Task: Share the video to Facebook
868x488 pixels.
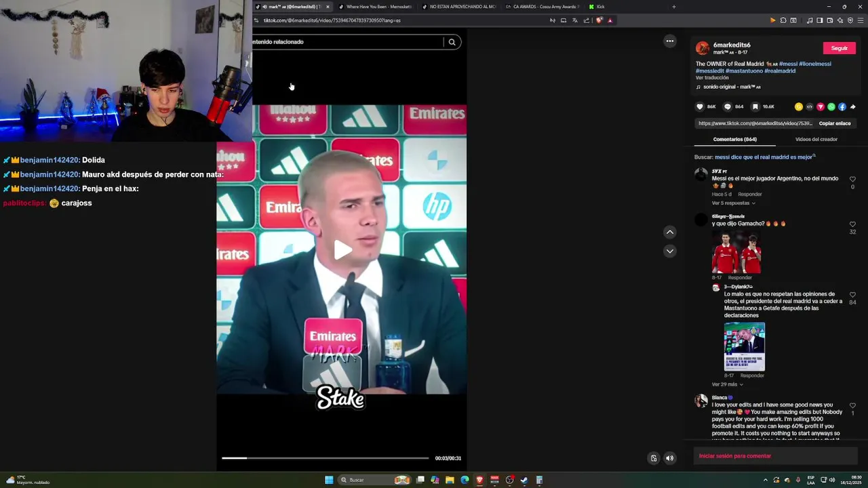Action: coord(842,106)
